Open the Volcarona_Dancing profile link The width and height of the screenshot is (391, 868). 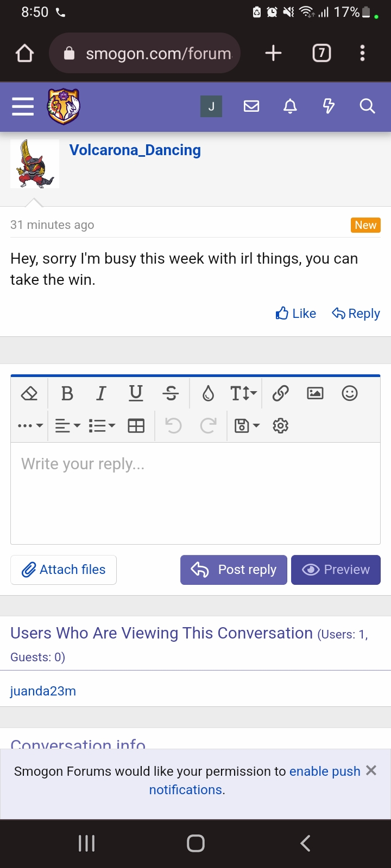tap(135, 150)
